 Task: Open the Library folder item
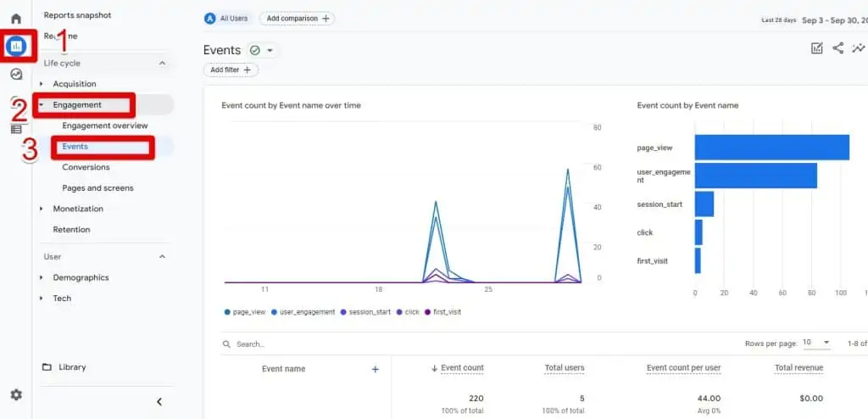click(72, 367)
